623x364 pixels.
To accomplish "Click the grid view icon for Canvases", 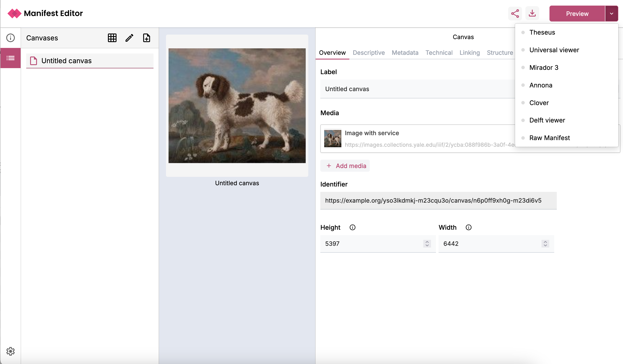I will pyautogui.click(x=112, y=38).
